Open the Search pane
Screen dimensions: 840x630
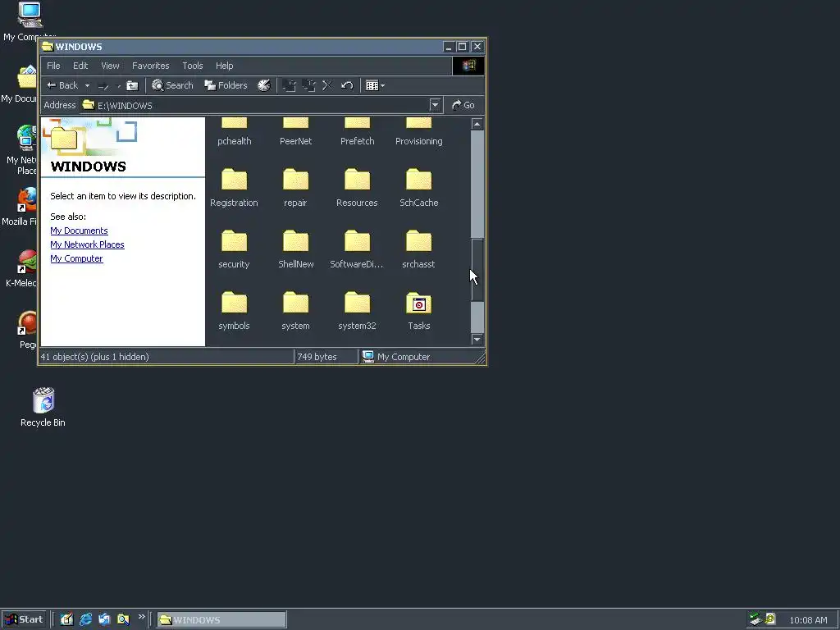pos(172,85)
